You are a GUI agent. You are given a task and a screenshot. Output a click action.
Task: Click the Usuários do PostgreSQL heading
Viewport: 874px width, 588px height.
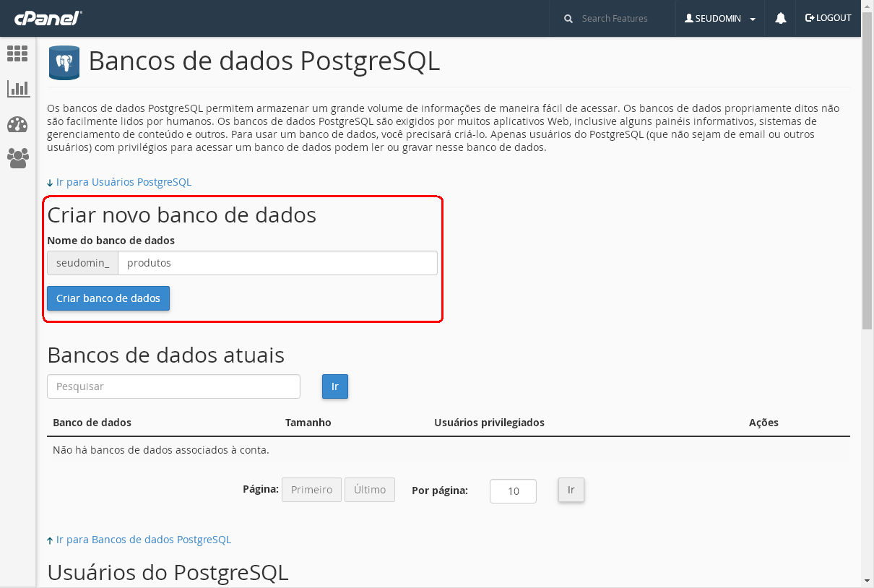[168, 572]
